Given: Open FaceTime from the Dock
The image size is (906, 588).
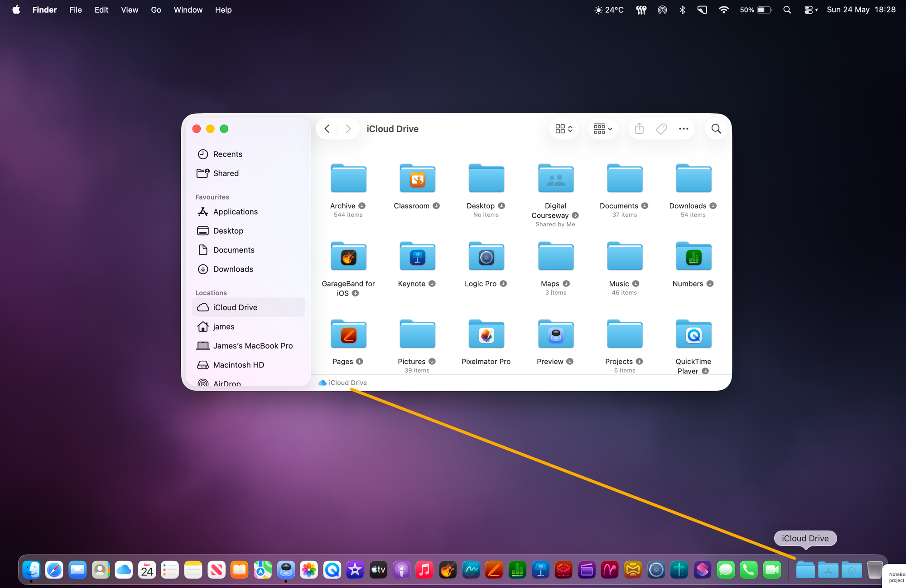Looking at the screenshot, I should click(x=772, y=570).
